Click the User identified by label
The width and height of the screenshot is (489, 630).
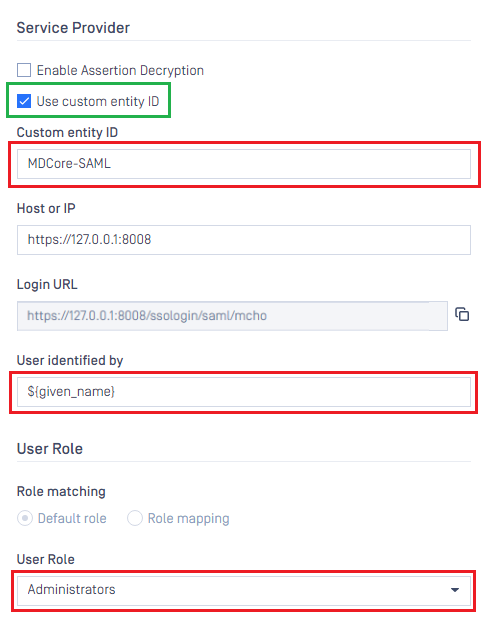point(70,360)
